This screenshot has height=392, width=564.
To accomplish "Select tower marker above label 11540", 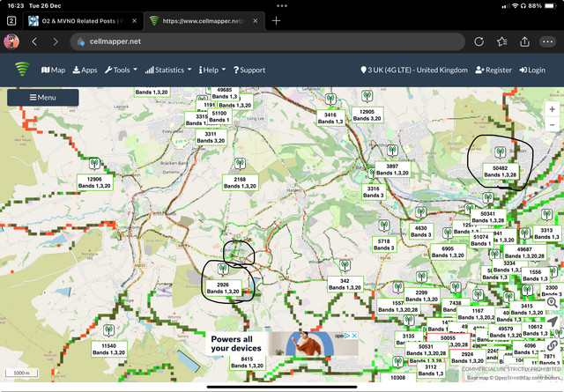I will (x=108, y=330).
